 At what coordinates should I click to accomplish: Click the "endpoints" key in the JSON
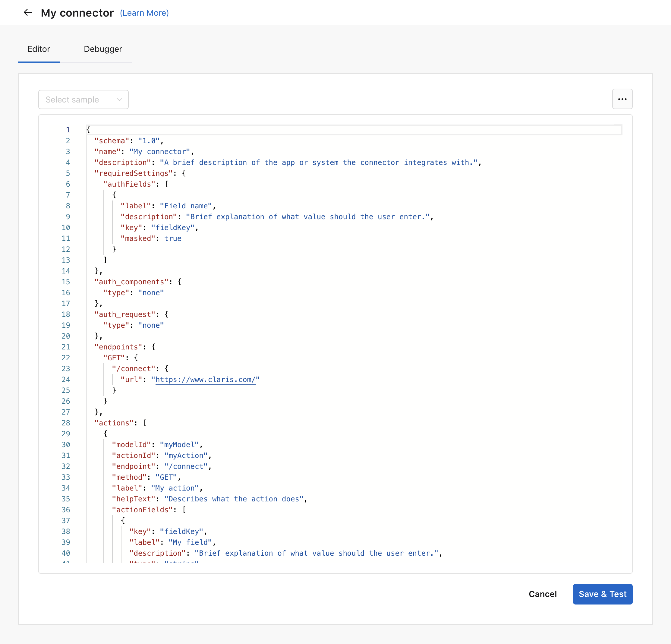click(x=118, y=347)
